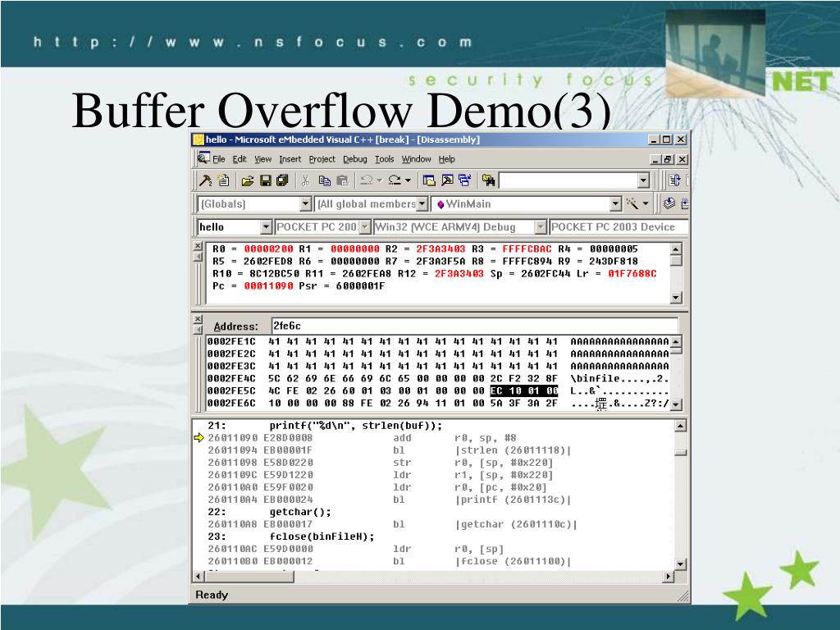
Task: Click the memory Address input field
Action: 475,326
